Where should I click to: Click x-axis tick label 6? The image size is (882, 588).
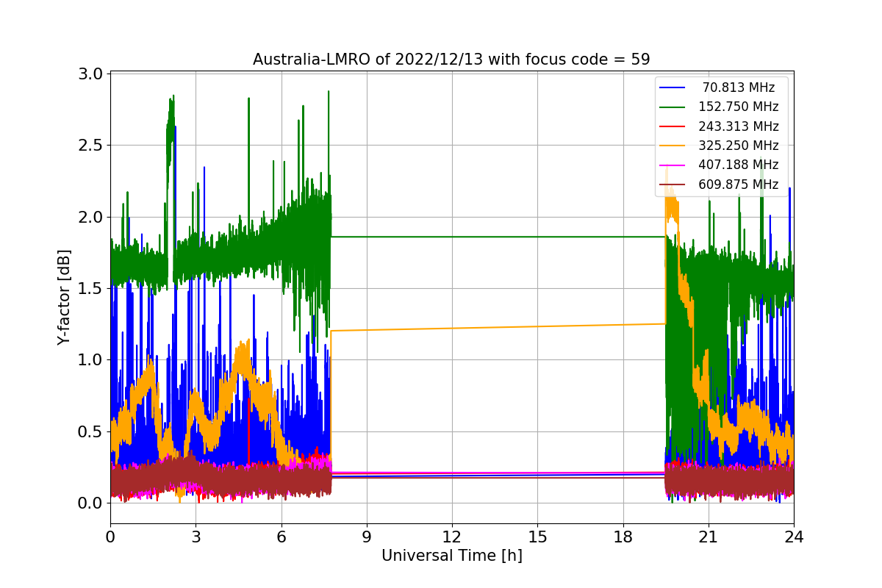tap(281, 537)
